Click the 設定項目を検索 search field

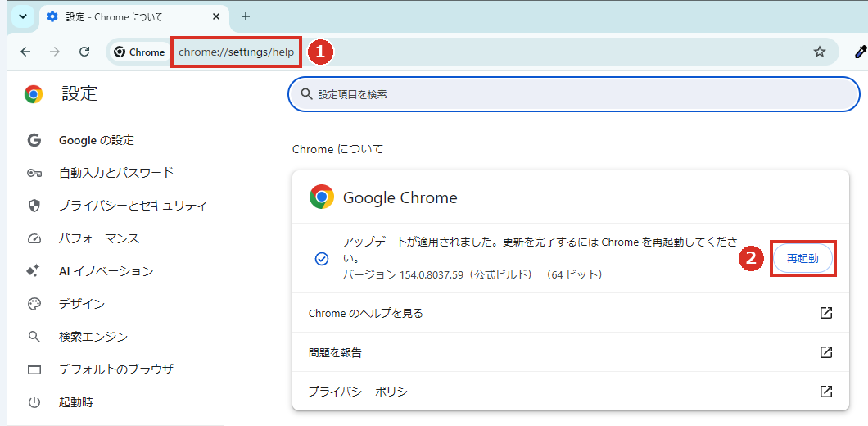click(x=574, y=94)
